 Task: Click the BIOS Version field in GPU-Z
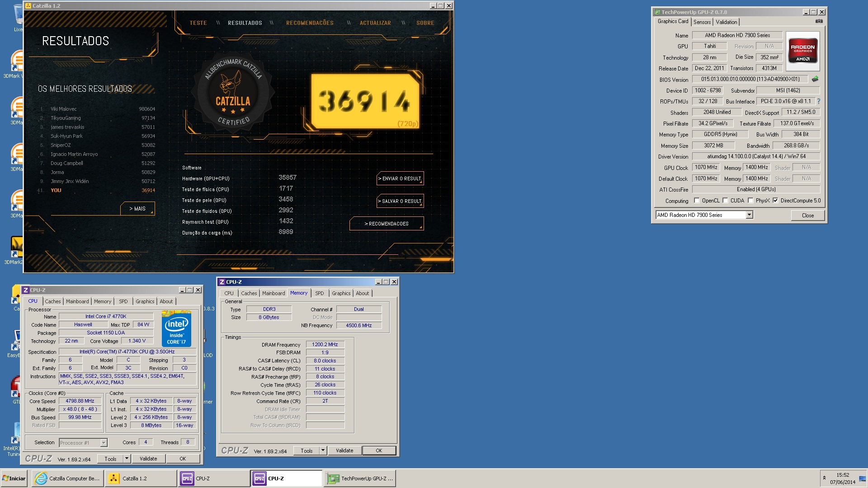pos(750,79)
